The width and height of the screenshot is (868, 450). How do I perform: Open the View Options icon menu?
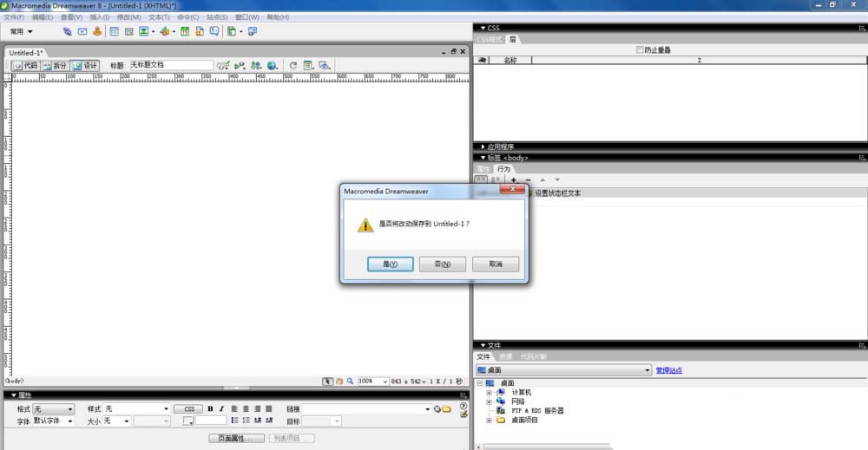[x=308, y=65]
